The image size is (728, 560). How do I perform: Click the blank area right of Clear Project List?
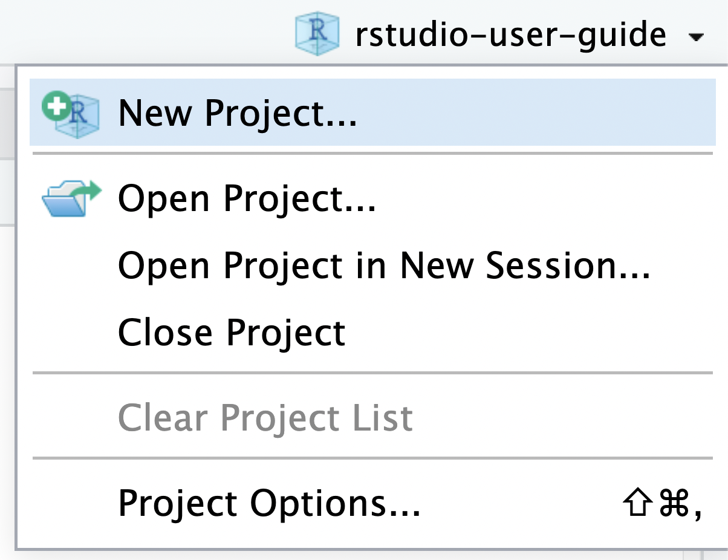[x=565, y=417]
